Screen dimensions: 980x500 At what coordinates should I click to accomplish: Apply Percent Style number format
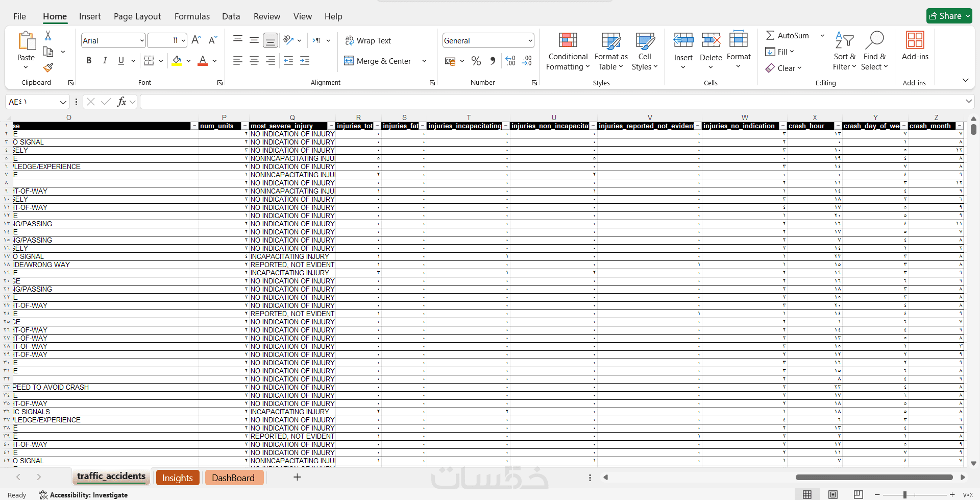[476, 61]
